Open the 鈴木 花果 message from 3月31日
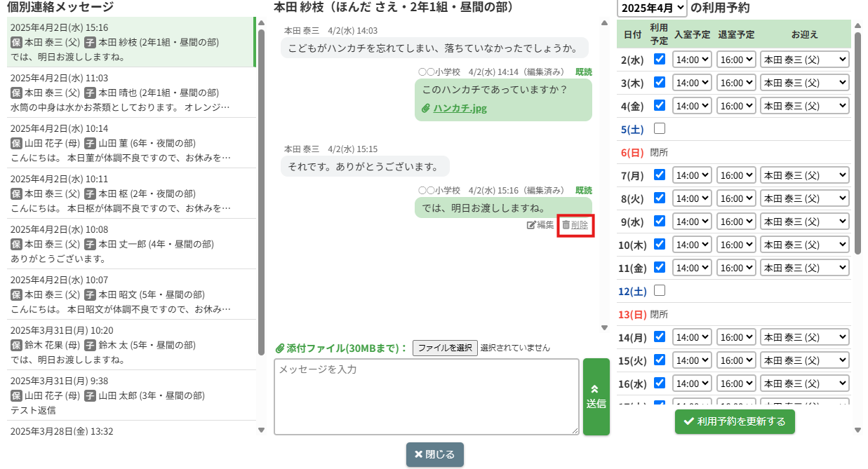 click(x=131, y=345)
